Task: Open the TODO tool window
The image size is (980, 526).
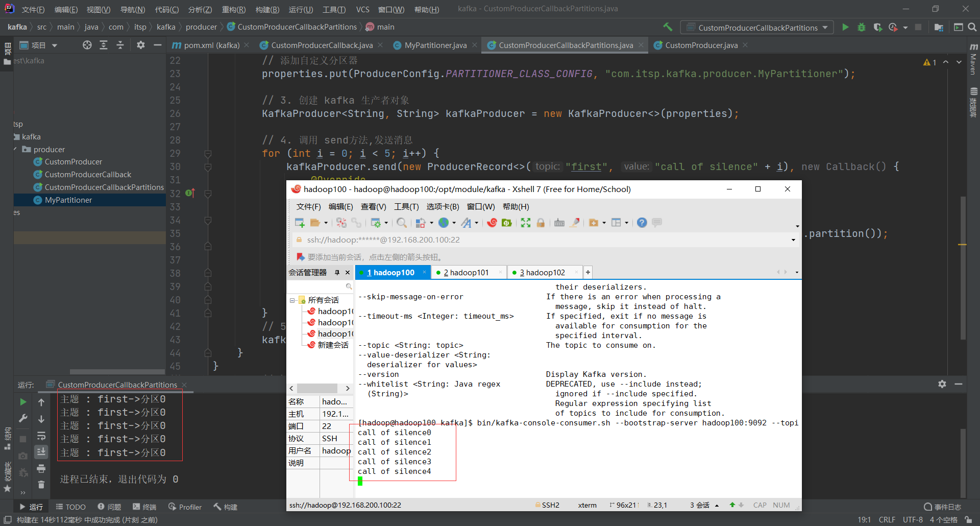Action: click(x=71, y=507)
